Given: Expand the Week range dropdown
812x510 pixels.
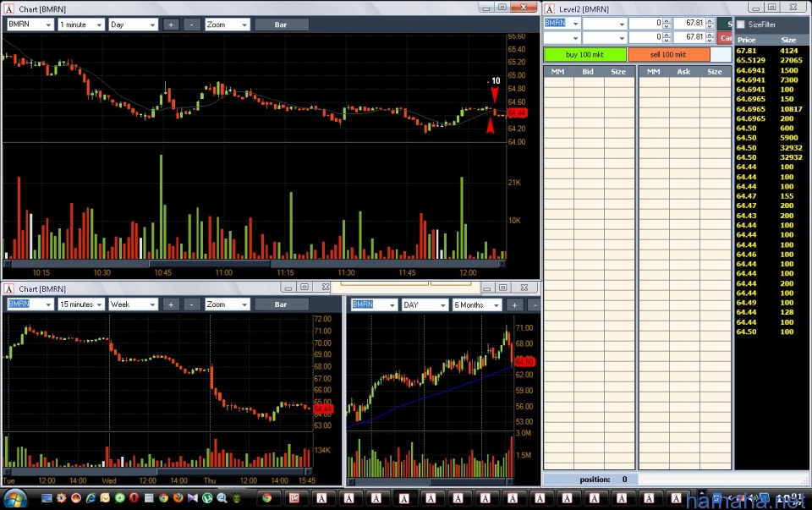Looking at the screenshot, I should [x=133, y=304].
